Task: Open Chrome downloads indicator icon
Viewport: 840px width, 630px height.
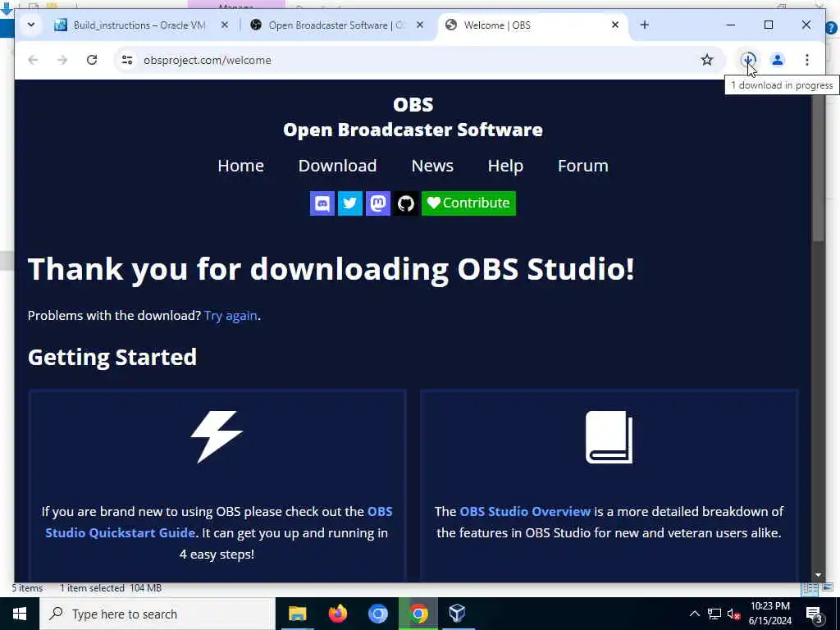Action: point(748,59)
